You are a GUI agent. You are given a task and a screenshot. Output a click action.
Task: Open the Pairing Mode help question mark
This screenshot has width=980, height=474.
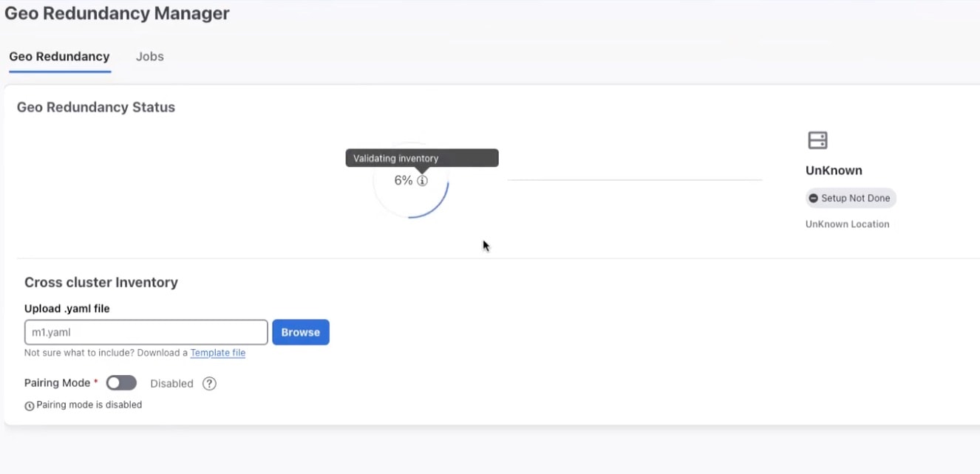(x=209, y=384)
